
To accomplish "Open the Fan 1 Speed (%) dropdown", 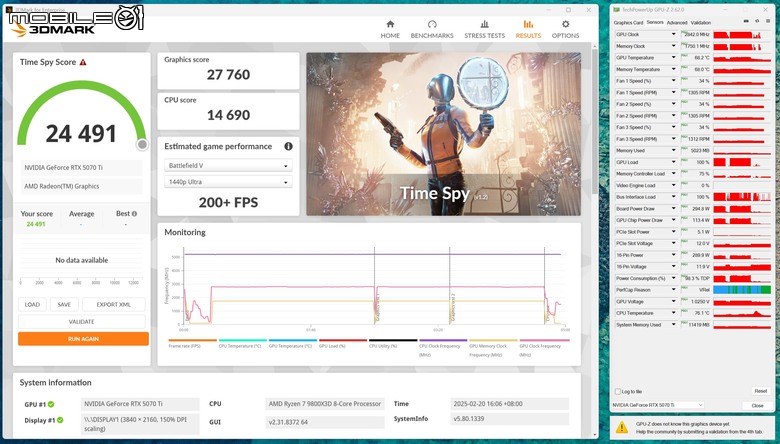I will click(x=674, y=81).
